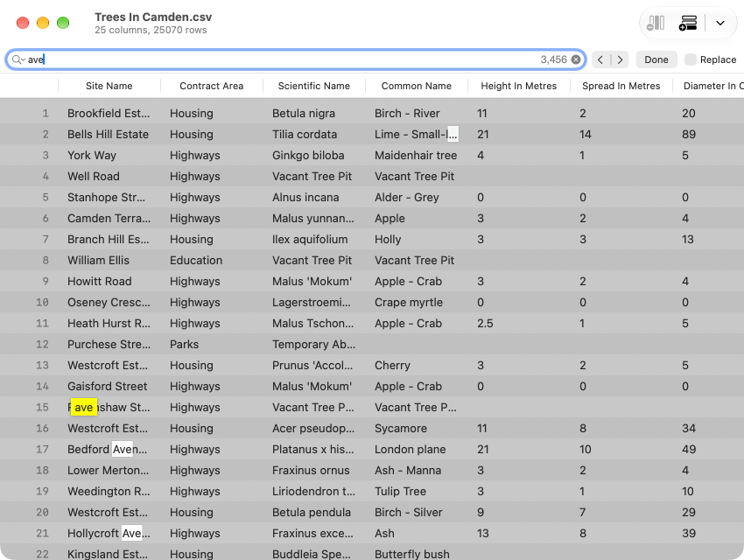
Task: Go to the previous search match
Action: [x=600, y=59]
